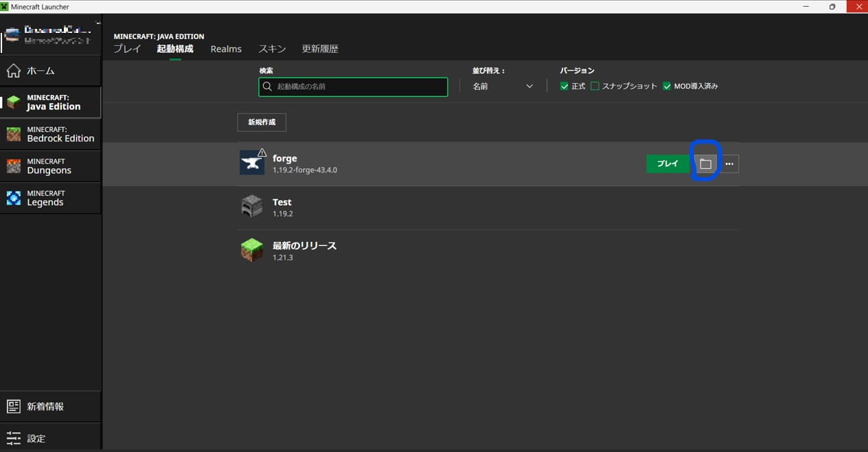Select the Test furnace profile icon
The height and width of the screenshot is (452, 868).
click(252, 207)
